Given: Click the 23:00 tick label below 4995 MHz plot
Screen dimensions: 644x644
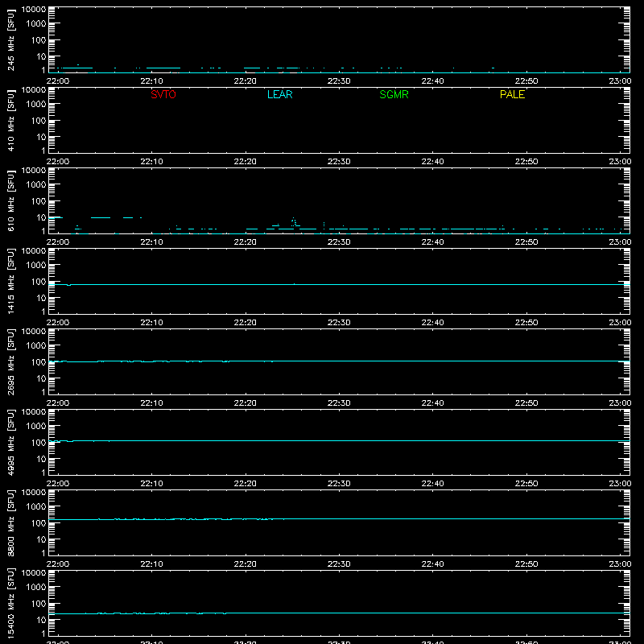Looking at the screenshot, I should pyautogui.click(x=620, y=484).
